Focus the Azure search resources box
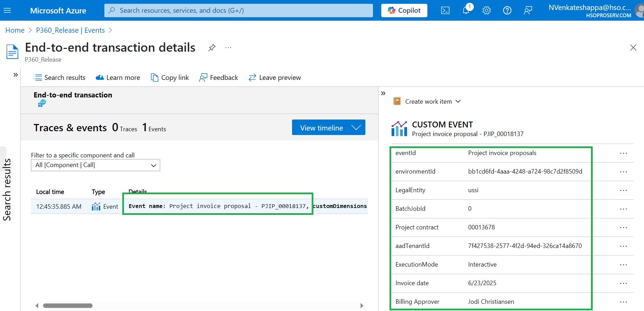The height and width of the screenshot is (311, 644). 238,10
